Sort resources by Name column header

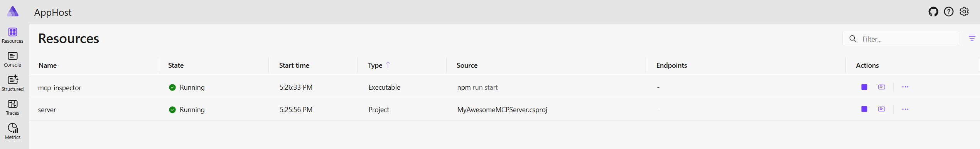coord(47,65)
